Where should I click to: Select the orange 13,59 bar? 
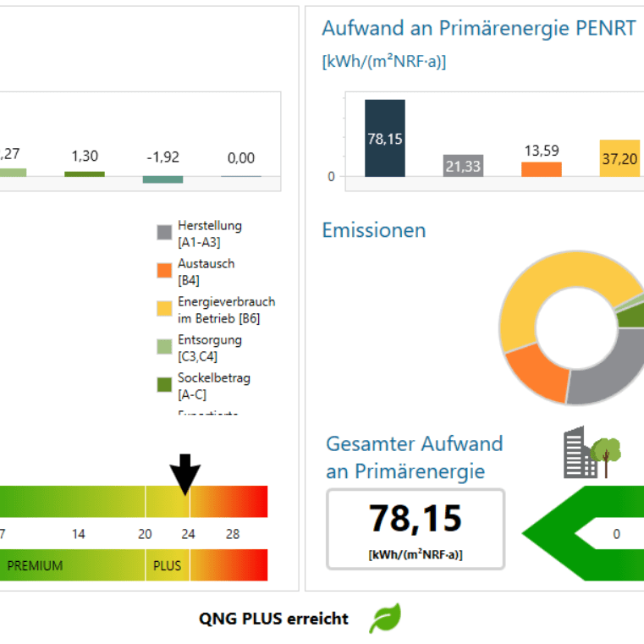[542, 169]
